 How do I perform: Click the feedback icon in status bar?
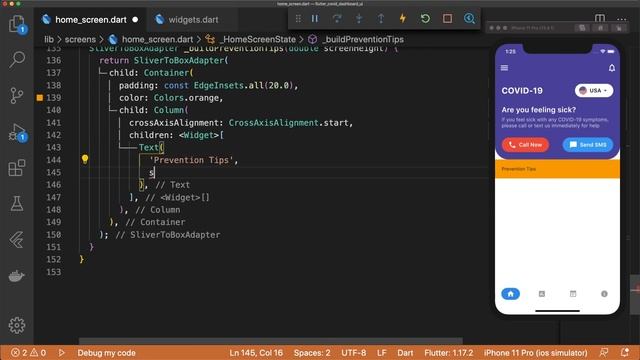tap(604, 353)
